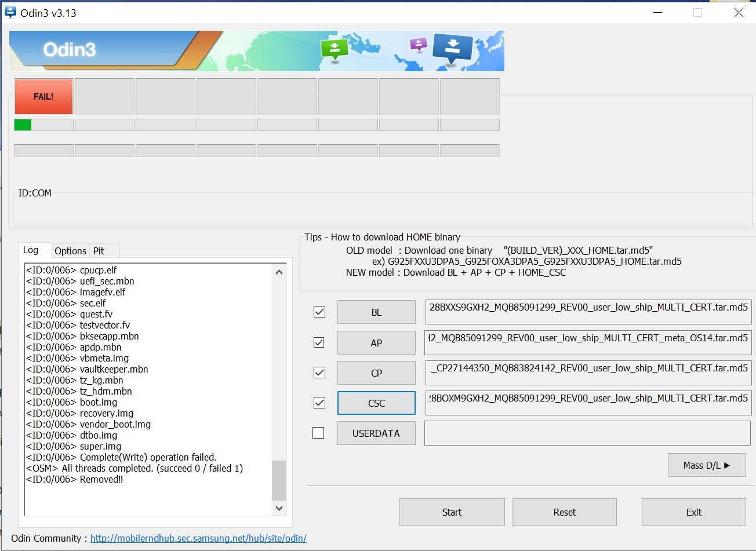Select log line 'tz_kg.mbn'
The height and width of the screenshot is (551, 756).
click(x=75, y=380)
